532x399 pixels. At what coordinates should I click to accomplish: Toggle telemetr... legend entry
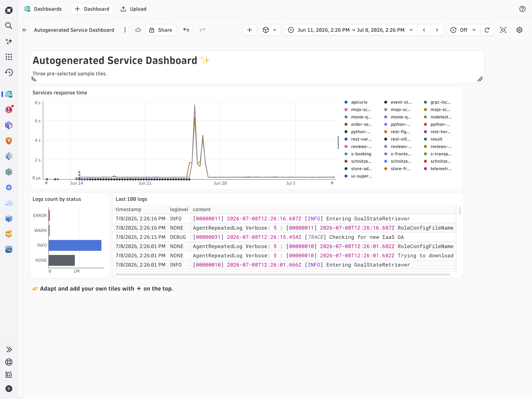point(438,169)
